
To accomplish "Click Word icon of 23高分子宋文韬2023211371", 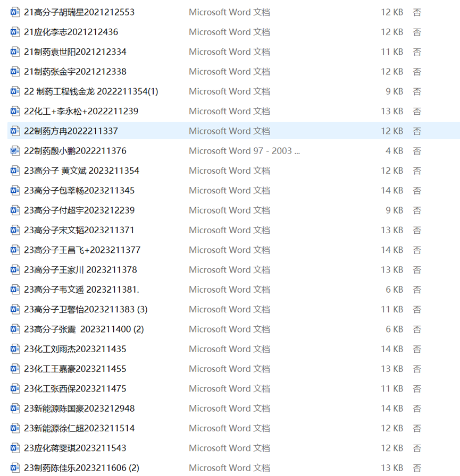I will pos(15,230).
